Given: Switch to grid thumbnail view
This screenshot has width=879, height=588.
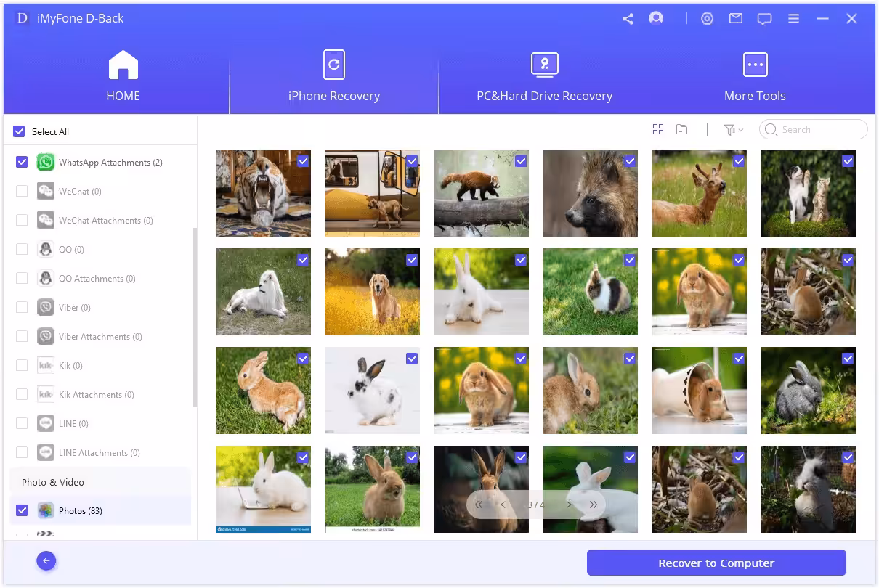Looking at the screenshot, I should coord(658,129).
